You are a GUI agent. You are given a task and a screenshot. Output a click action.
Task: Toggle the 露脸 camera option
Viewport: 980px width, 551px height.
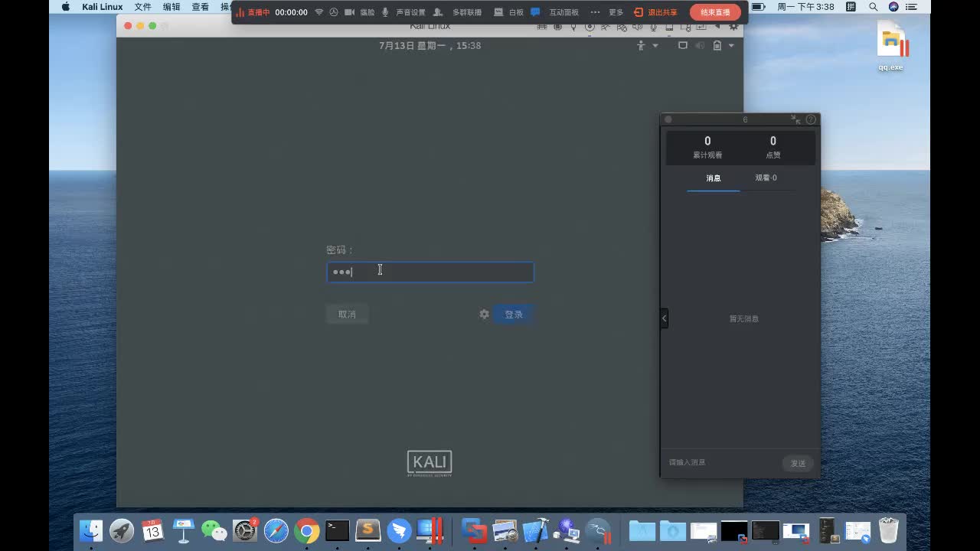pos(360,12)
